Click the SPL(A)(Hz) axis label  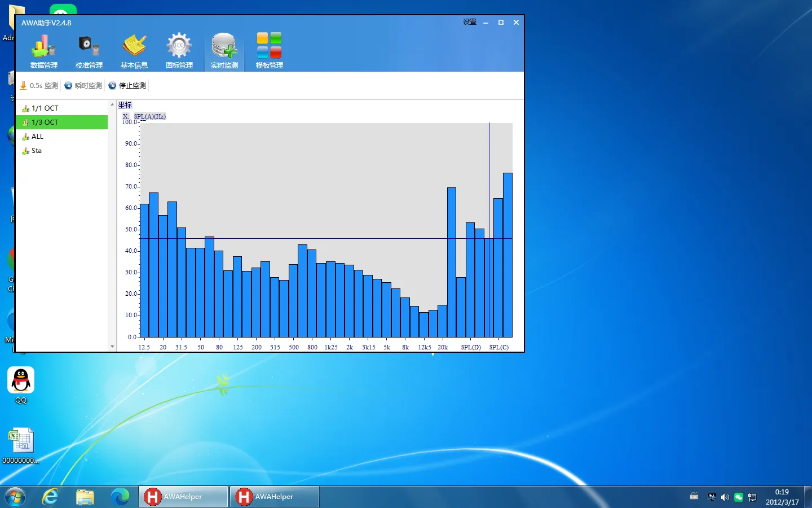pos(150,116)
